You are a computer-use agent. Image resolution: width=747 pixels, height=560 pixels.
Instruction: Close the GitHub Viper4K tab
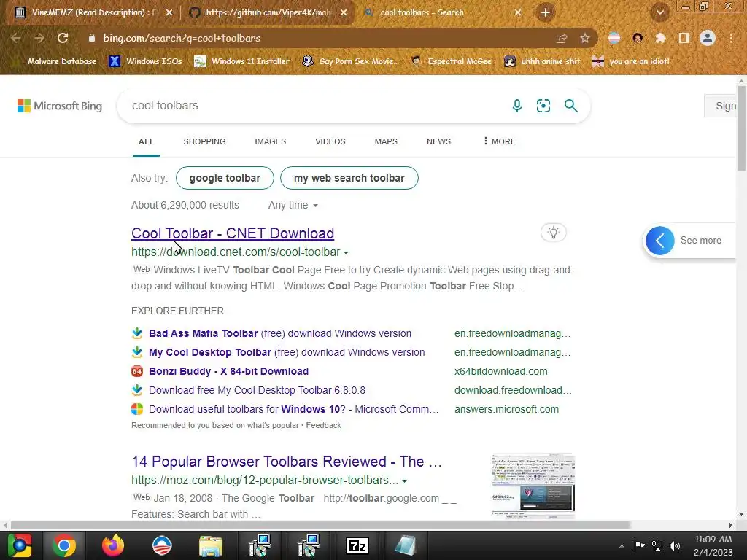pos(344,12)
